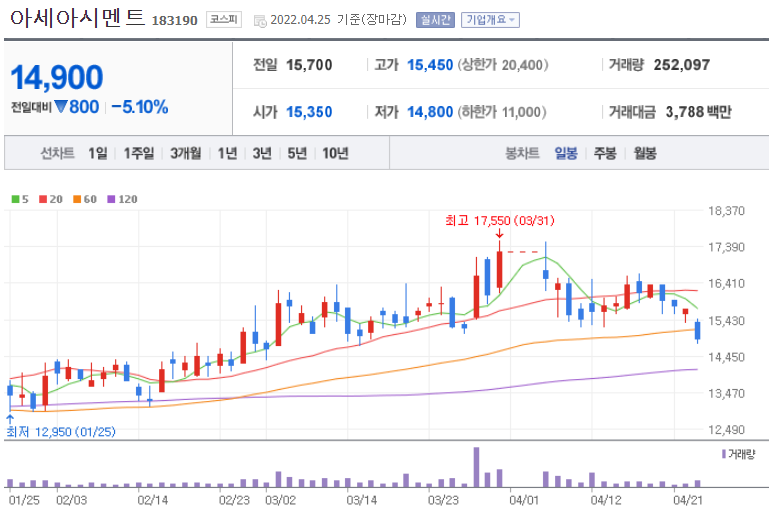Click the calendar-clock icon before the date
Viewport: 769px width, 516px height.
[260, 21]
